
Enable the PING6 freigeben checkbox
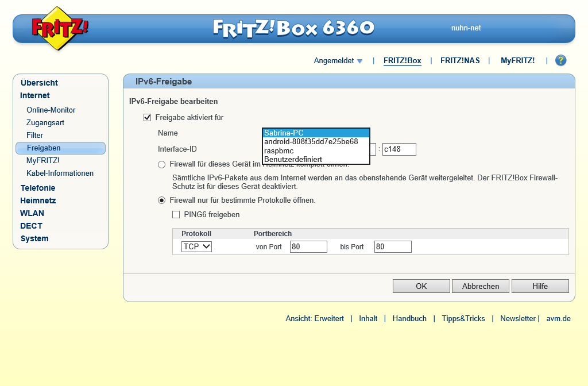coord(176,215)
